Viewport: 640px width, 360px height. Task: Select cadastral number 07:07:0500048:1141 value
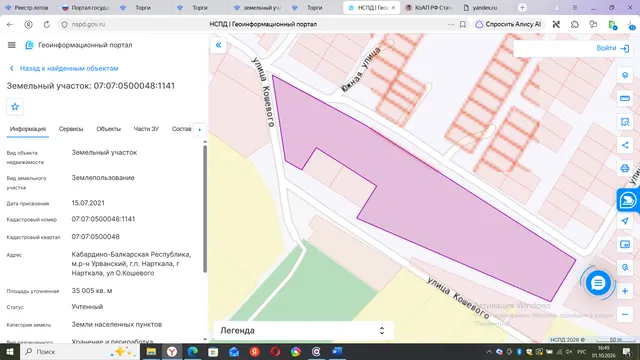tap(103, 219)
